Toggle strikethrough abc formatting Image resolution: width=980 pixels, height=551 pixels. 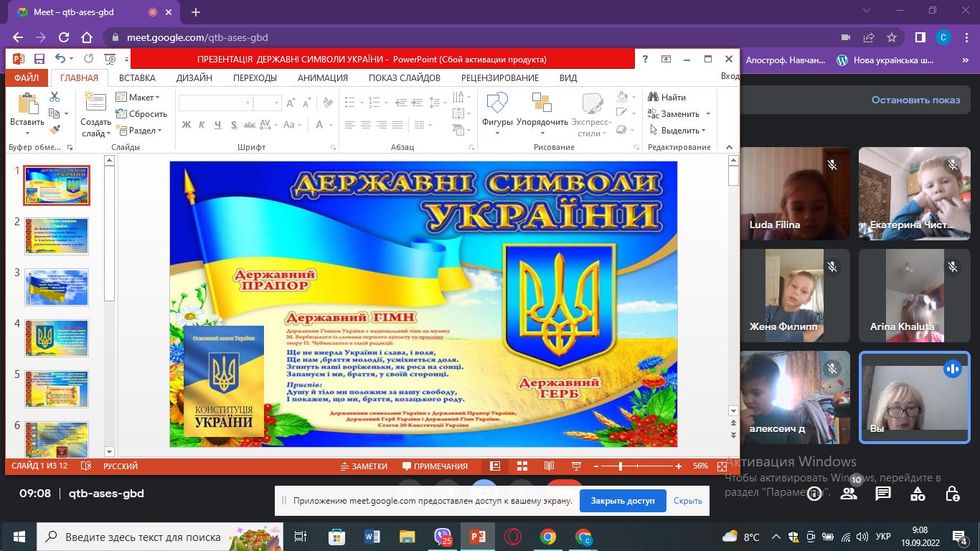point(250,125)
